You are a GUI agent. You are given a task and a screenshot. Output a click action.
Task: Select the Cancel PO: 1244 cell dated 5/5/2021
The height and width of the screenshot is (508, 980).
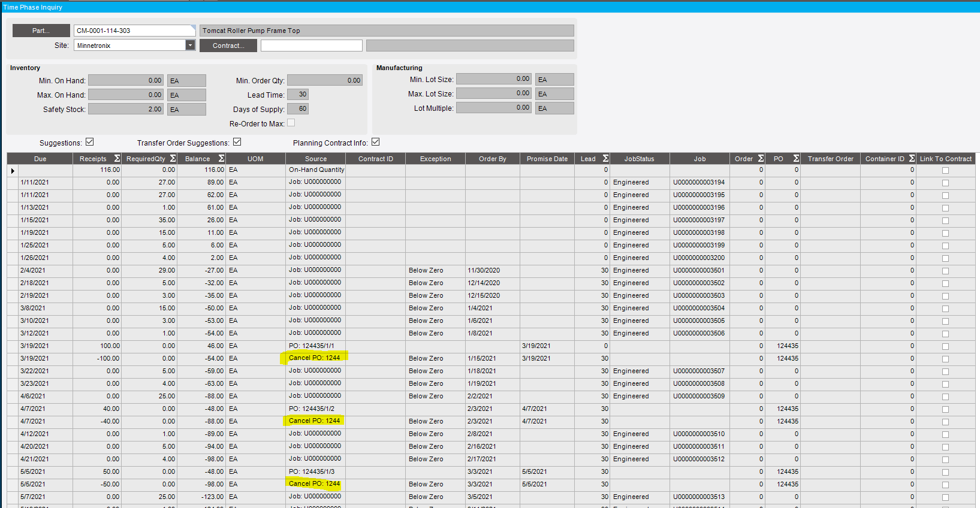[x=316, y=484]
